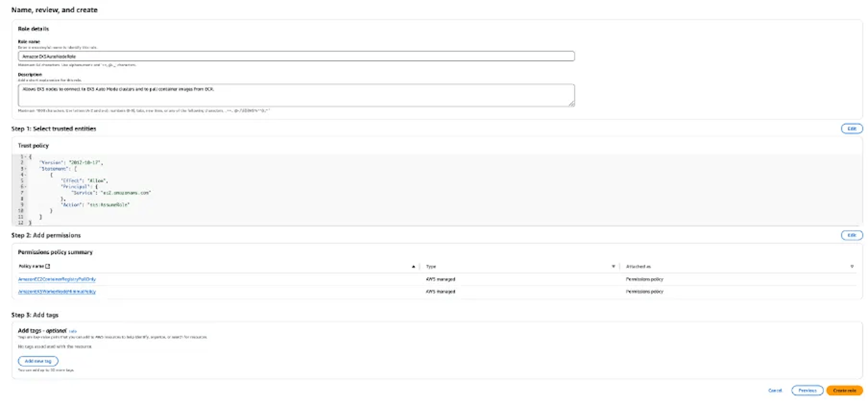Click in the Role name input field
Screen dimensions: 868x405
click(x=296, y=57)
